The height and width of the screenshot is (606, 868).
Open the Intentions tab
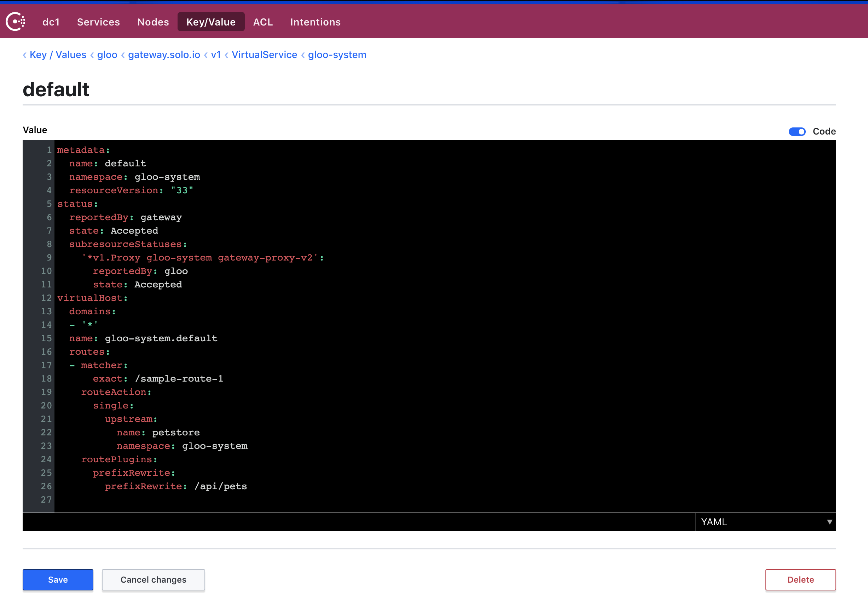pos(315,22)
